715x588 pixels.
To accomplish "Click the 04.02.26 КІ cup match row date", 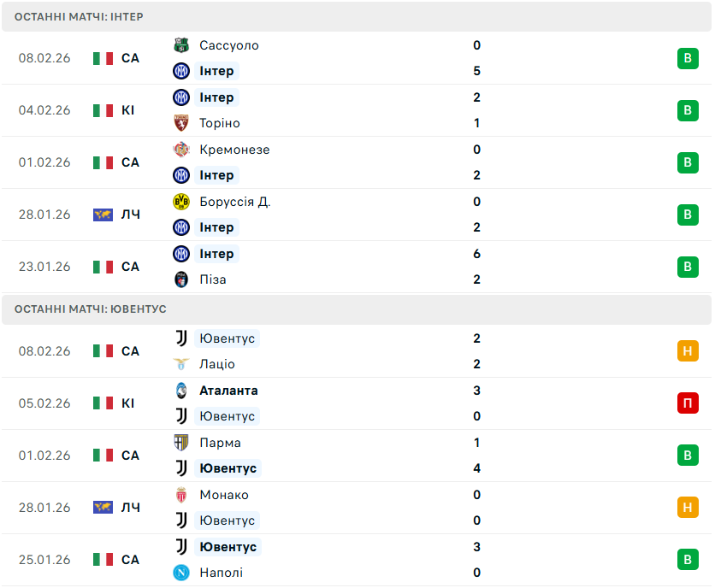I will [44, 110].
